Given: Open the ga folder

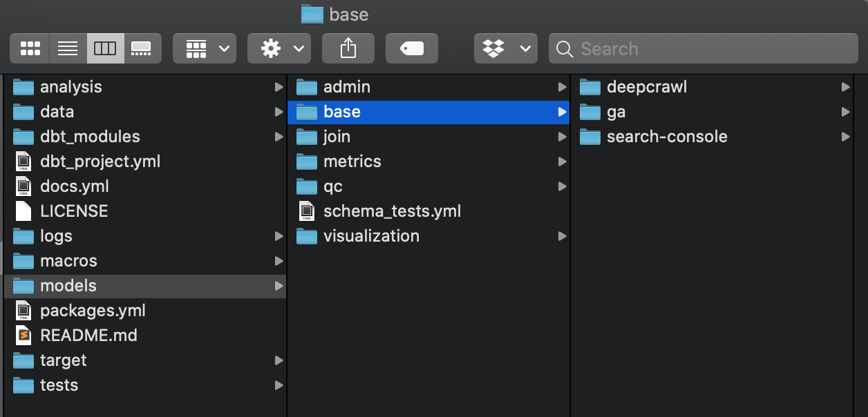Looking at the screenshot, I should [615, 112].
